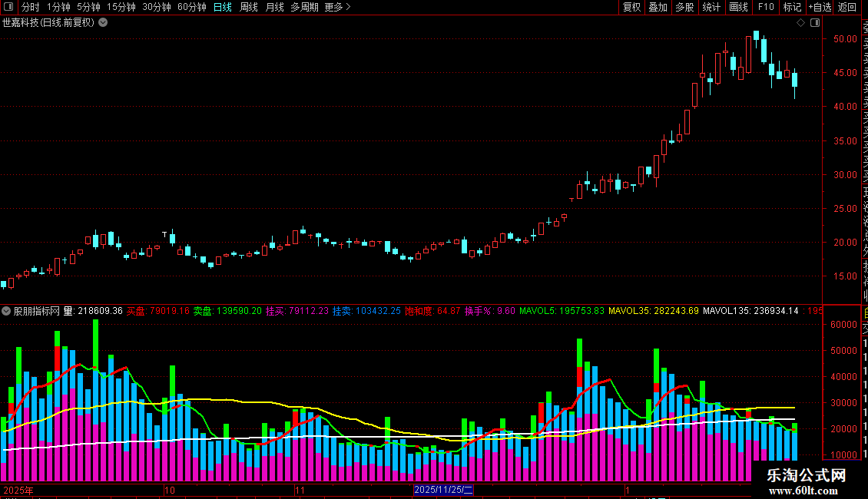
Task: Click the 统计 statistics button
Action: tap(711, 7)
